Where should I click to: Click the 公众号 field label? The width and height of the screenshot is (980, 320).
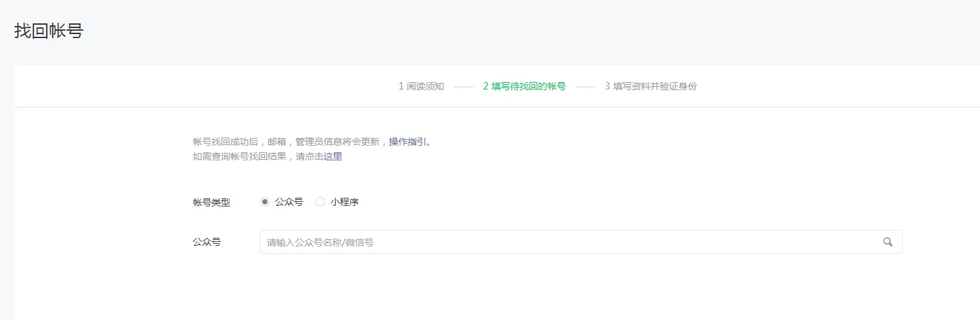point(207,242)
